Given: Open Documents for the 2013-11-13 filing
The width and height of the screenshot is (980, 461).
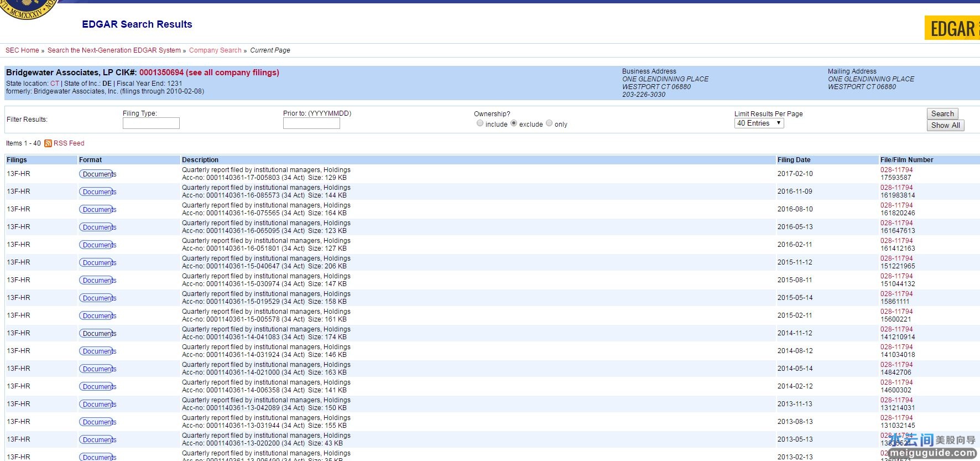Looking at the screenshot, I should pyautogui.click(x=98, y=404).
